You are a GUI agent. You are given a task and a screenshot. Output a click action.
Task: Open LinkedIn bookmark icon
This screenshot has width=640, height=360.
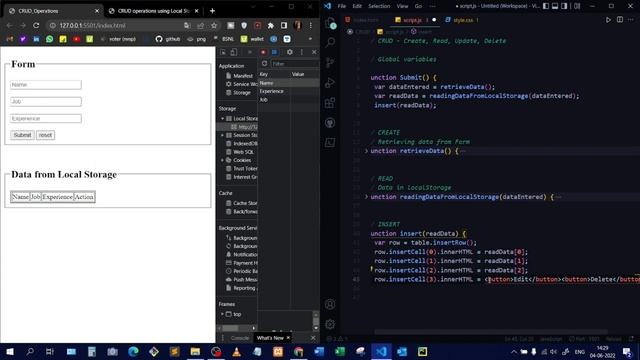coord(36,39)
